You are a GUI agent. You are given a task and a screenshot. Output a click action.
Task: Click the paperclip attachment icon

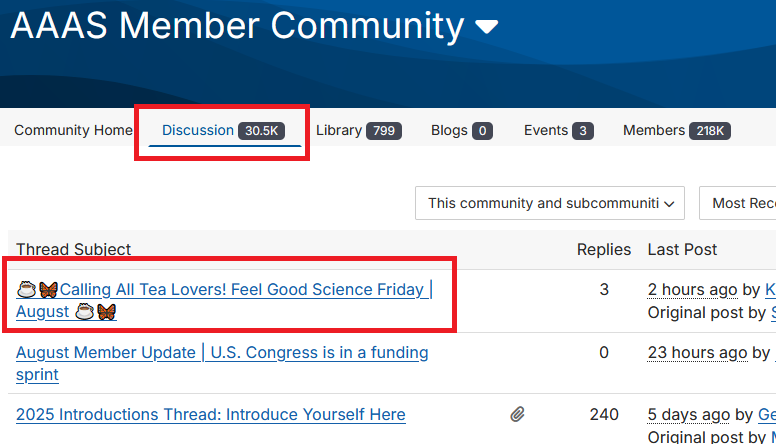tap(517, 414)
